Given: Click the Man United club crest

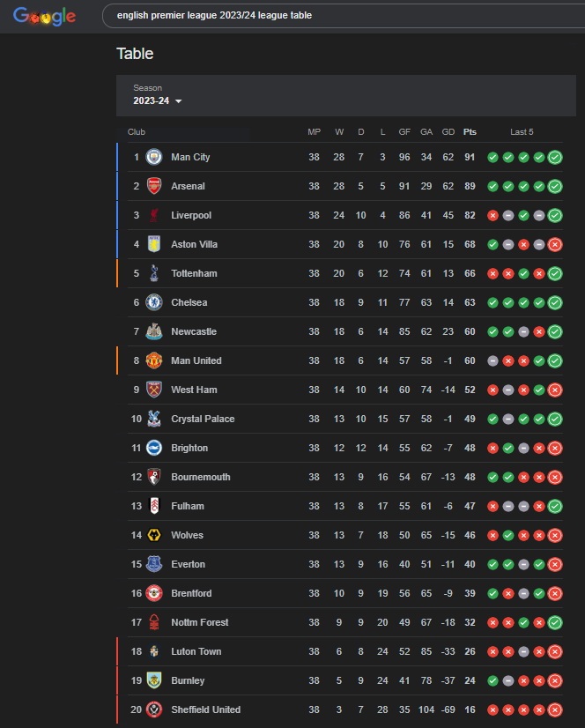Looking at the screenshot, I should point(154,360).
